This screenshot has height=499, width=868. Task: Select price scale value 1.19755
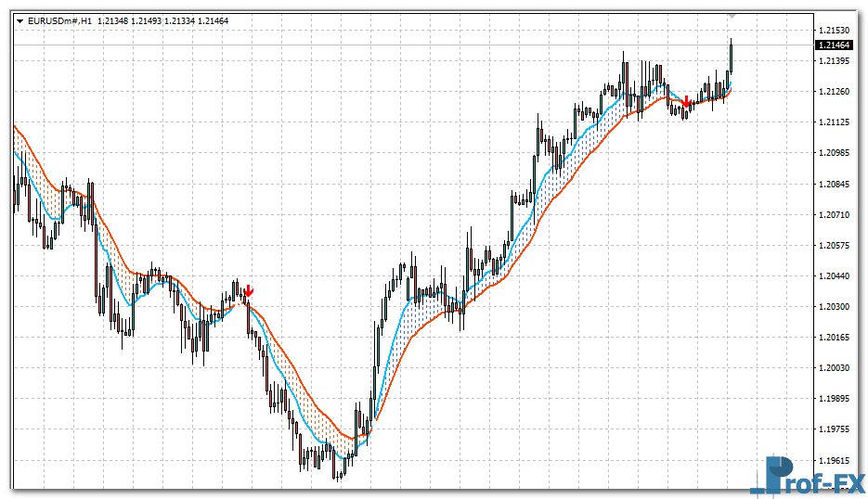click(x=835, y=429)
